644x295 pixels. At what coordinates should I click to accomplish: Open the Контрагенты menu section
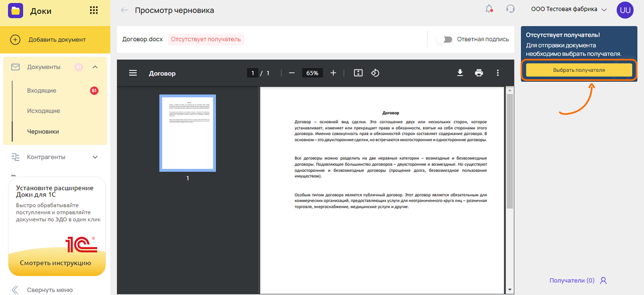(55, 157)
